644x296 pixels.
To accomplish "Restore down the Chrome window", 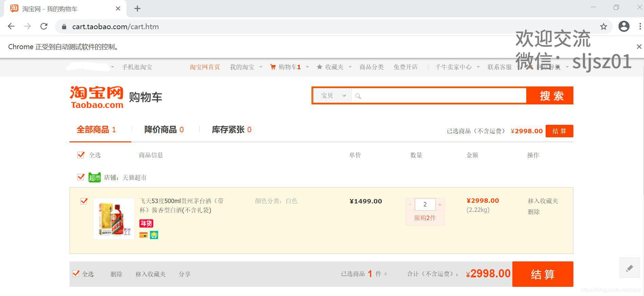I will click(616, 7).
